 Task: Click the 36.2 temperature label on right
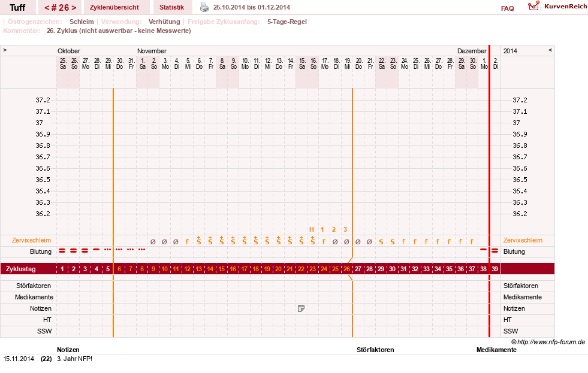coord(520,214)
